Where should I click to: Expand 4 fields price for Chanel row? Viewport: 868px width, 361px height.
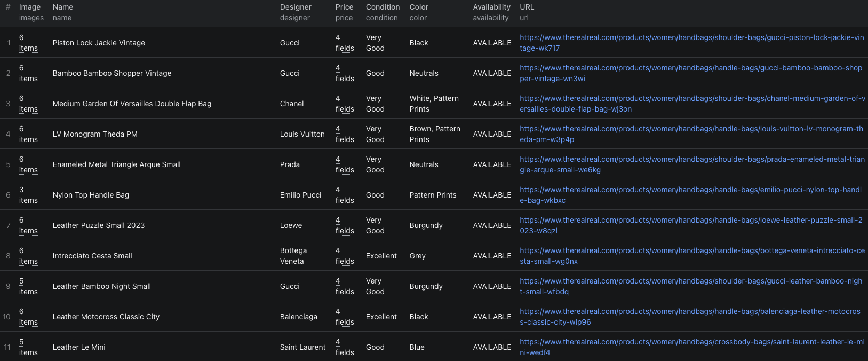pos(345,104)
